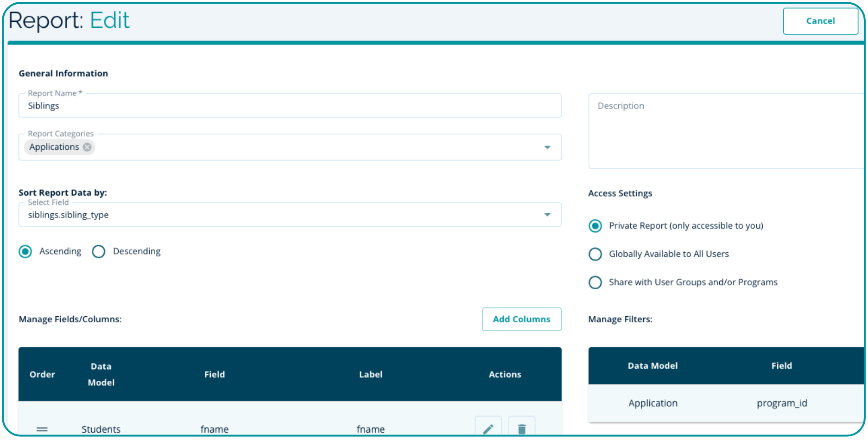Click into the Report Name field
The image size is (868, 441).
290,106
